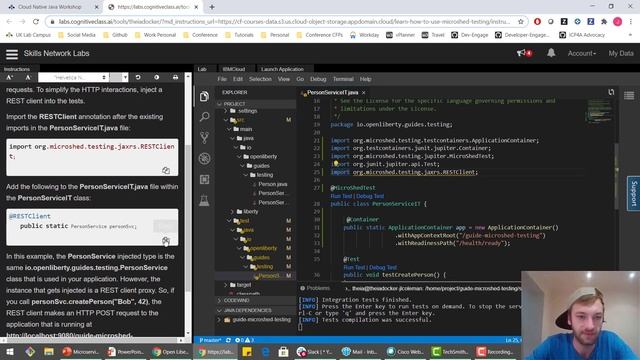Click the master branch in status bar

(x=210, y=340)
